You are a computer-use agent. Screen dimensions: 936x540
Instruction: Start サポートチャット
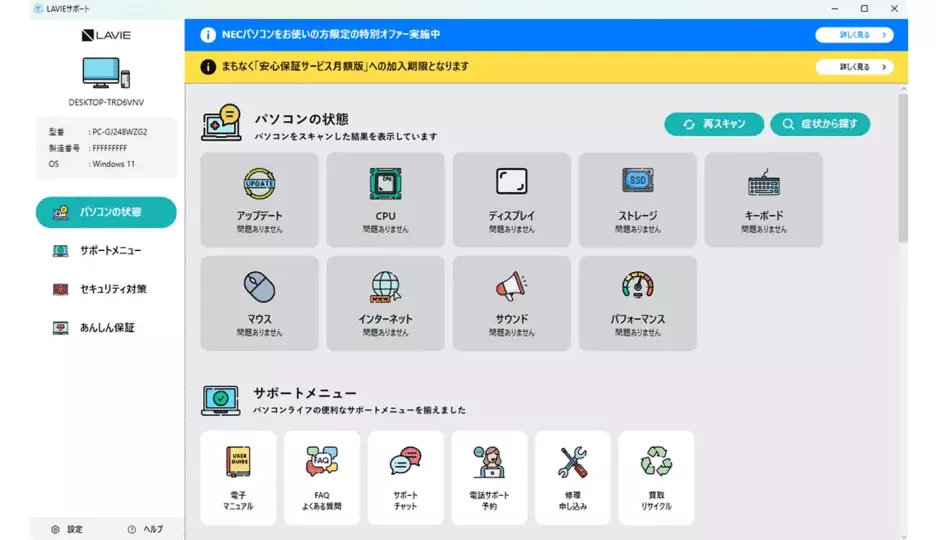405,477
